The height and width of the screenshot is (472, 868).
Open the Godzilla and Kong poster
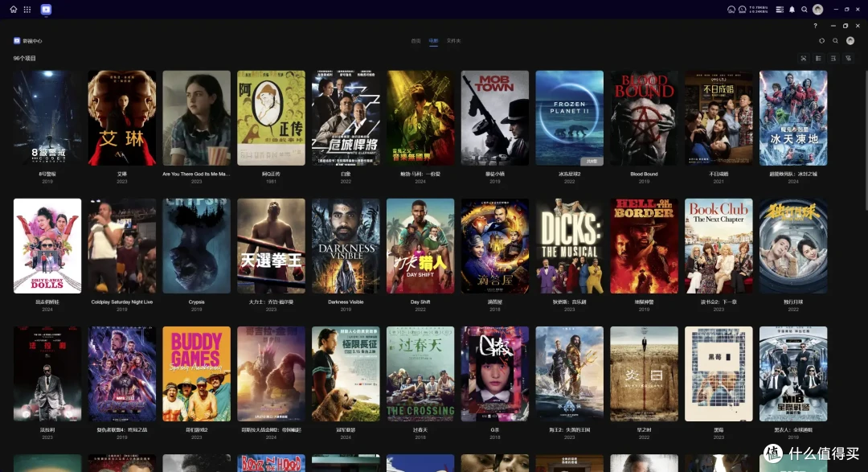coord(272,374)
